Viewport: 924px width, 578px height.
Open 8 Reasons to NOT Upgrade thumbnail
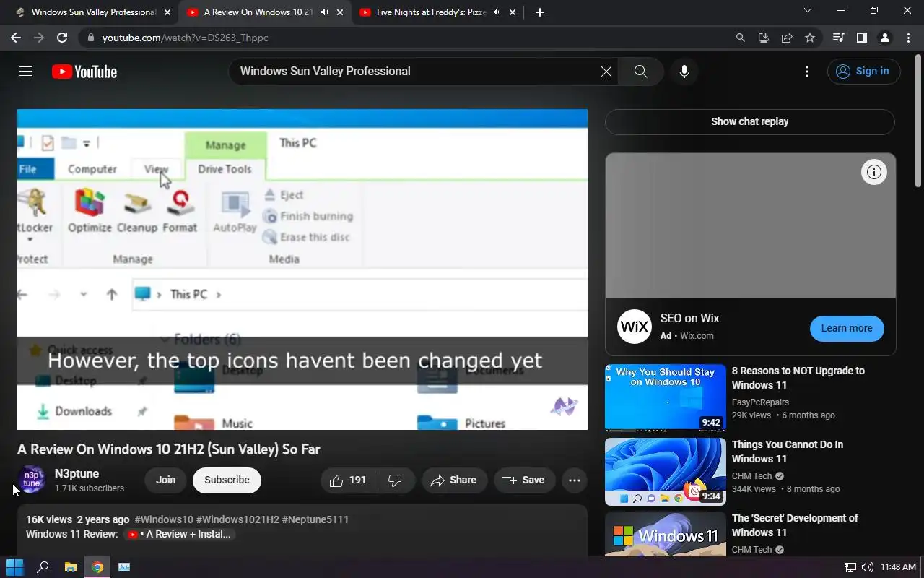click(x=666, y=397)
